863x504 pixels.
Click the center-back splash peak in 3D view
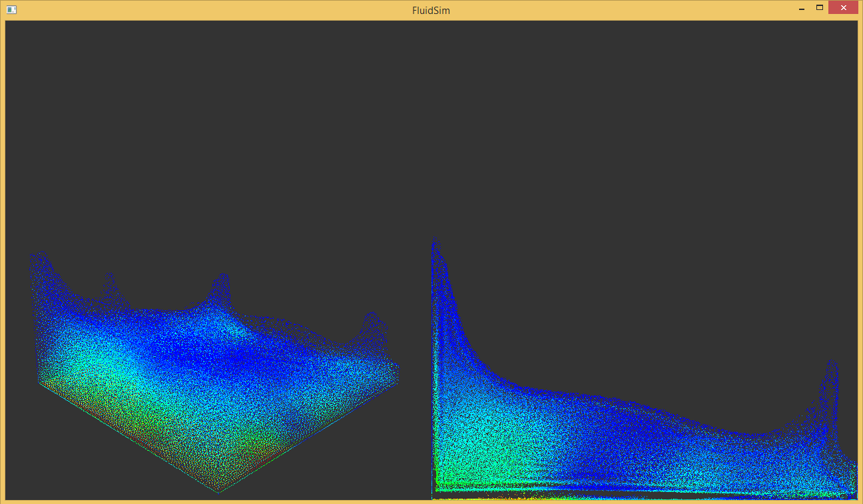221,290
